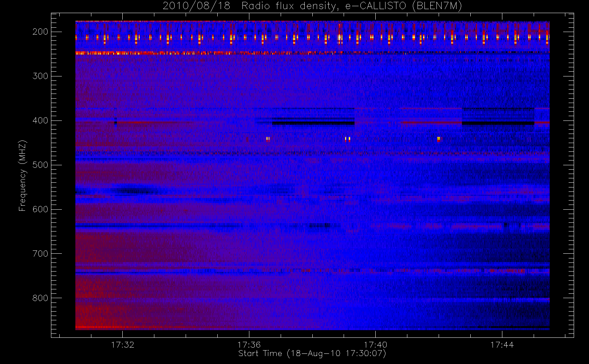
Task: Click the 600 frequency tick label
Action: pos(40,209)
